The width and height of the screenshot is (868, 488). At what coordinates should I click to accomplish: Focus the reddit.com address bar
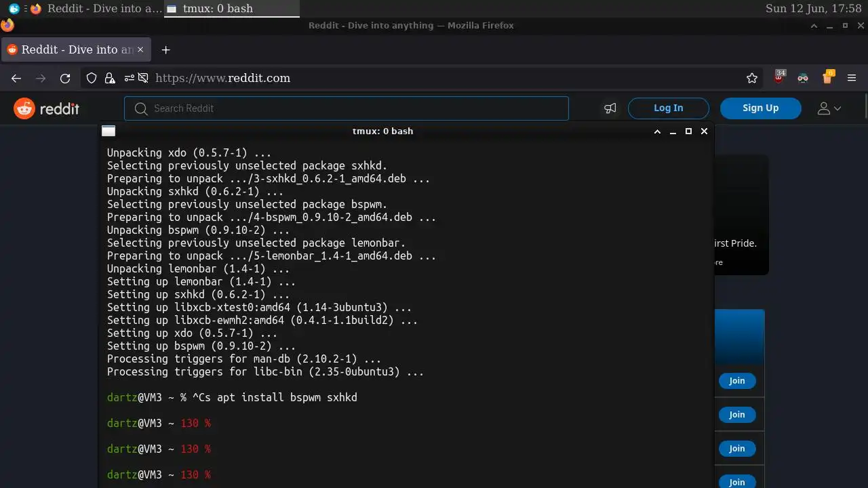coord(448,78)
